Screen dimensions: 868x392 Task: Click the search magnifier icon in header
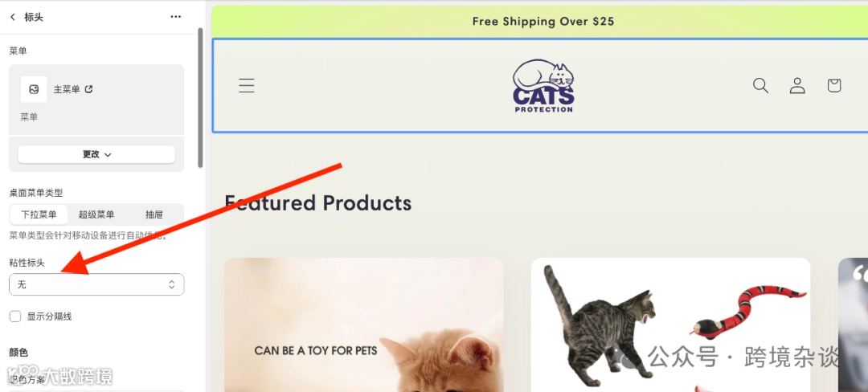click(760, 86)
